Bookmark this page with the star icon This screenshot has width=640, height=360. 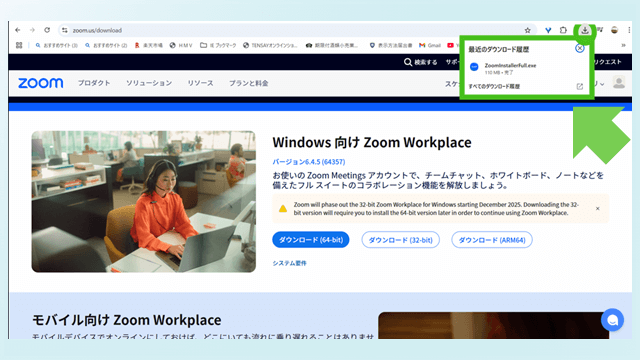point(527,30)
